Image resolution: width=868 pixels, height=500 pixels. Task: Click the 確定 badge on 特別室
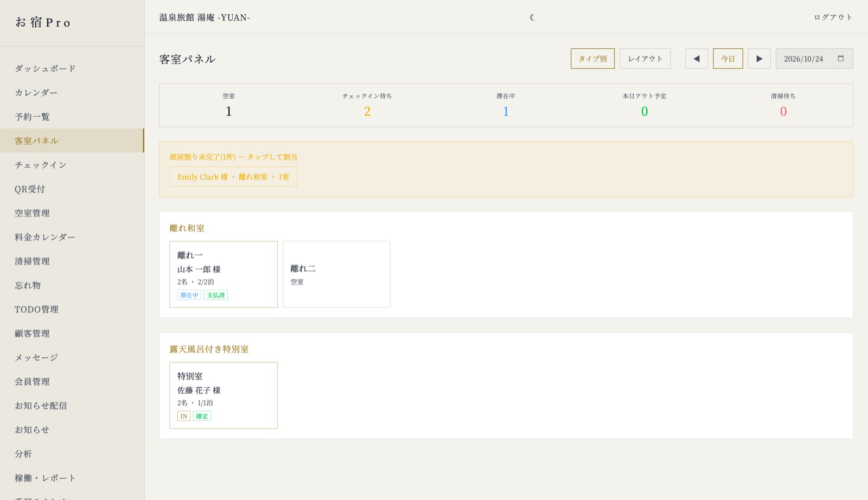(202, 416)
